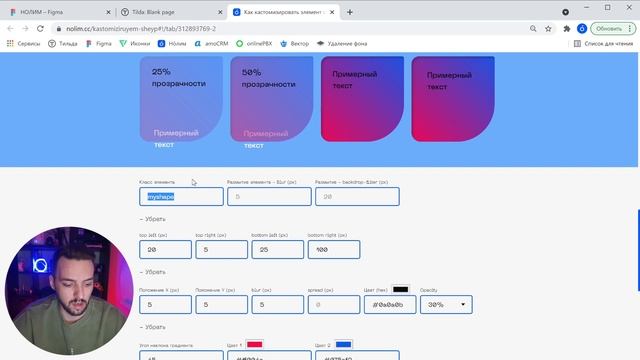Open the extensions puzzle icon
640x360 pixels.
(x=567, y=29)
